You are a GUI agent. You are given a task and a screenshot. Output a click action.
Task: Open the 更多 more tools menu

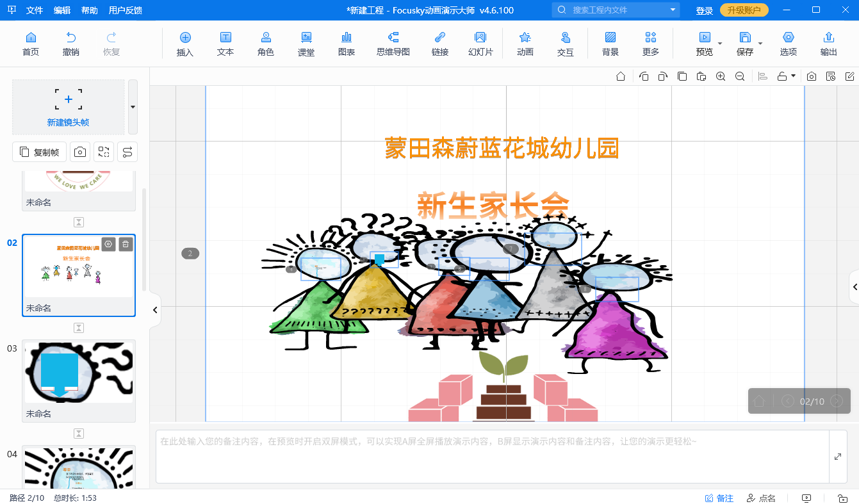point(651,44)
